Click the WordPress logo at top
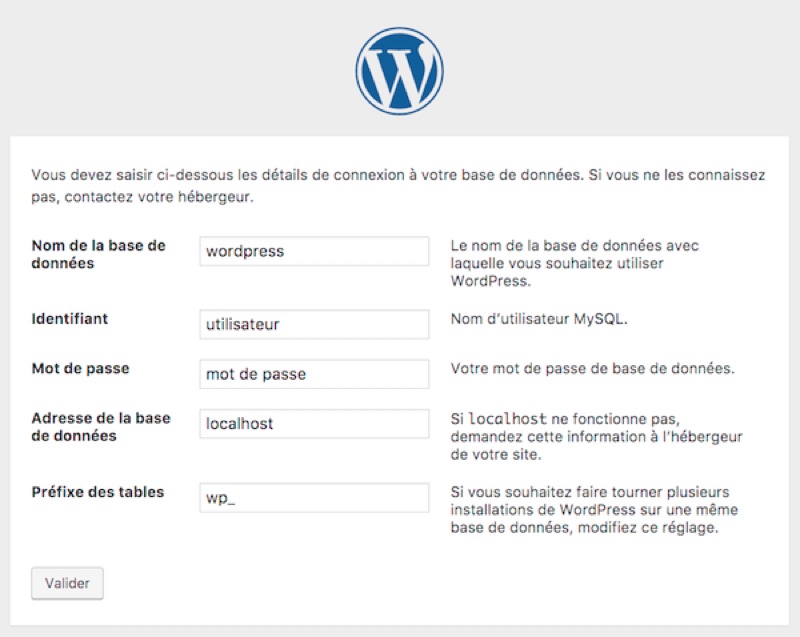This screenshot has height=637, width=800. tap(399, 70)
